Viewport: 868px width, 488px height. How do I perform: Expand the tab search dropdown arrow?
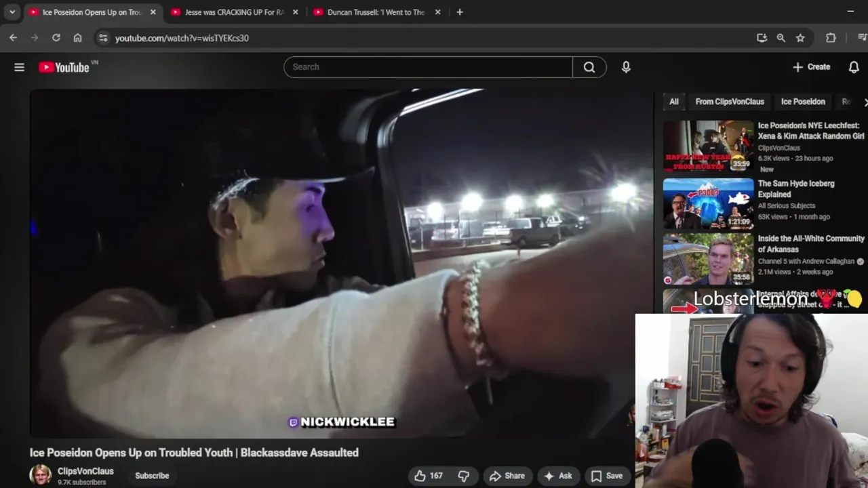tap(12, 12)
